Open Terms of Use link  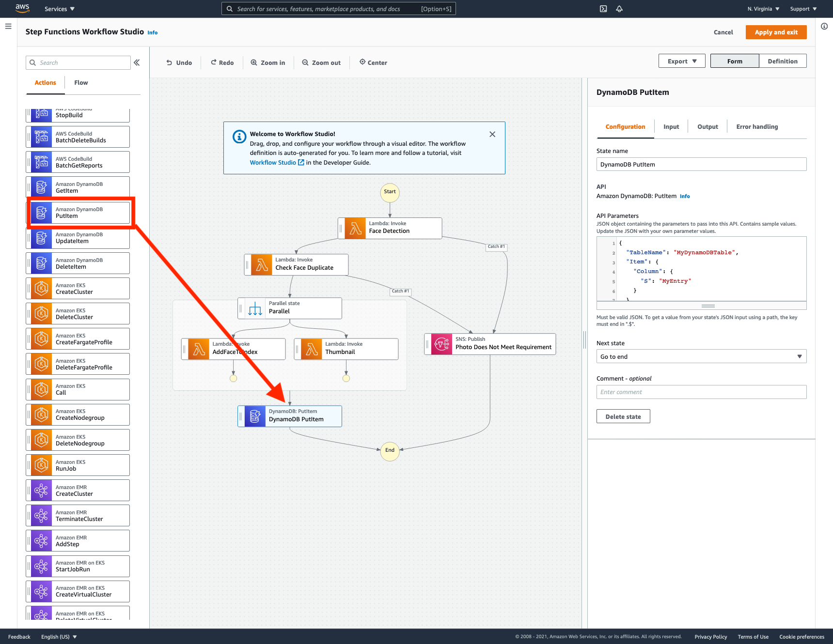753,637
